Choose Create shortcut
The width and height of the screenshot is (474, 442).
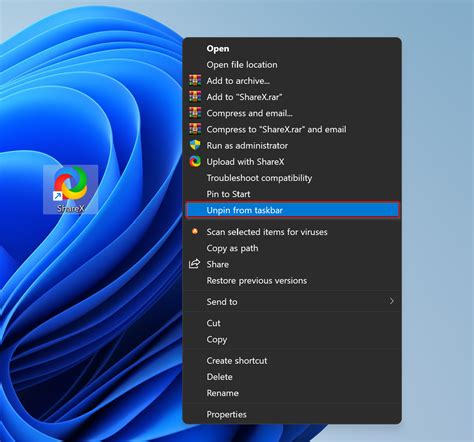coord(292,361)
